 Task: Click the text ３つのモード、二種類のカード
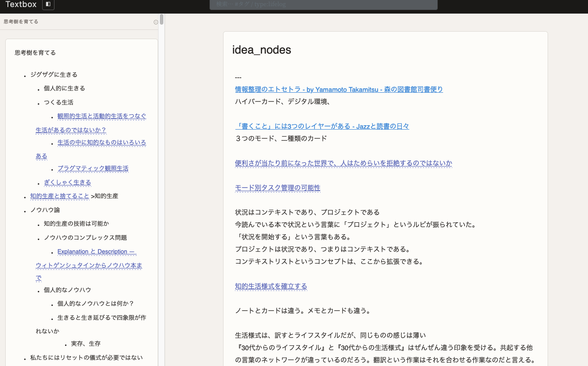[x=281, y=138]
